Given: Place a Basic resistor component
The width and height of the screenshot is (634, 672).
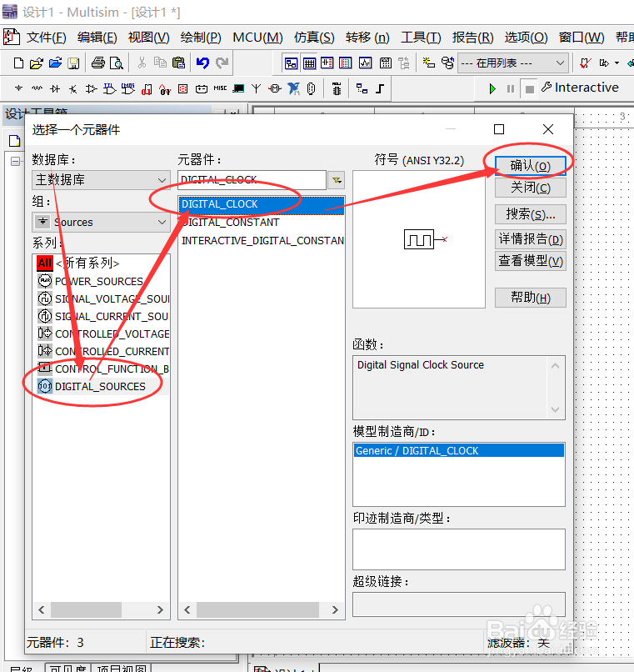Looking at the screenshot, I should pos(37,88).
